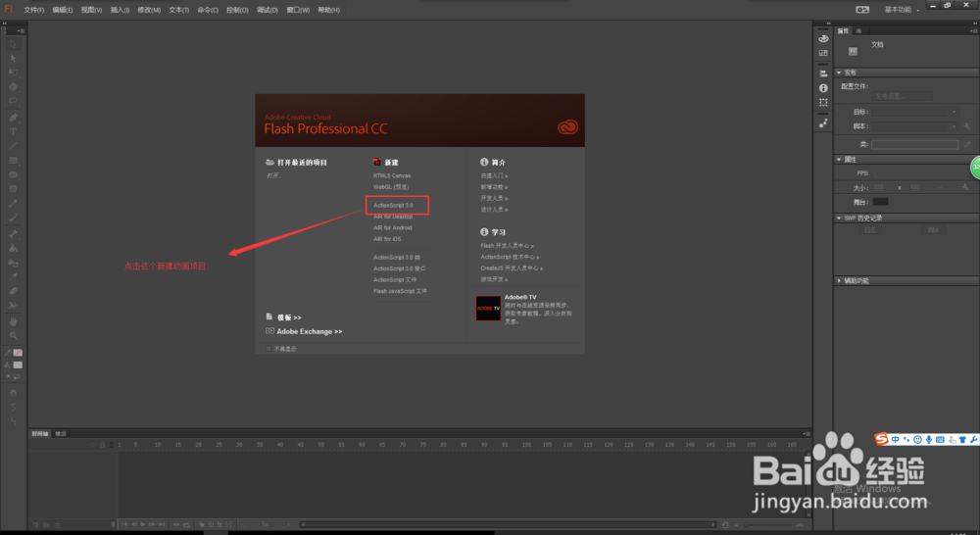Select the Rectangle tool
Image resolution: width=980 pixels, height=535 pixels.
pyautogui.click(x=13, y=161)
